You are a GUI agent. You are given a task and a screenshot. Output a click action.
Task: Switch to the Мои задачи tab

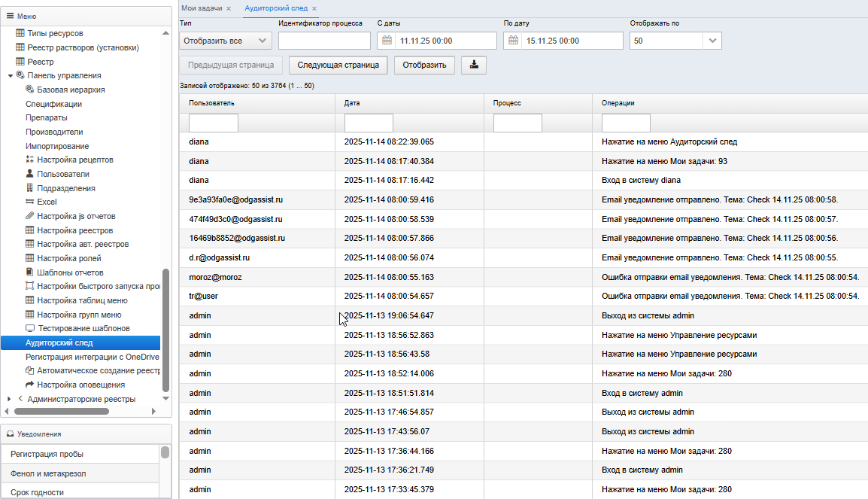(202, 8)
